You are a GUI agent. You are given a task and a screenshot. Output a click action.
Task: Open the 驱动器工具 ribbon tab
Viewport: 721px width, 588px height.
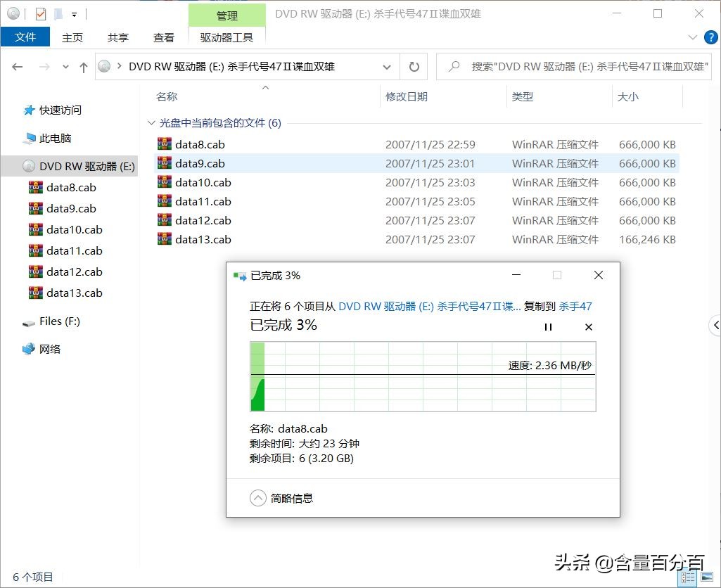point(226,37)
